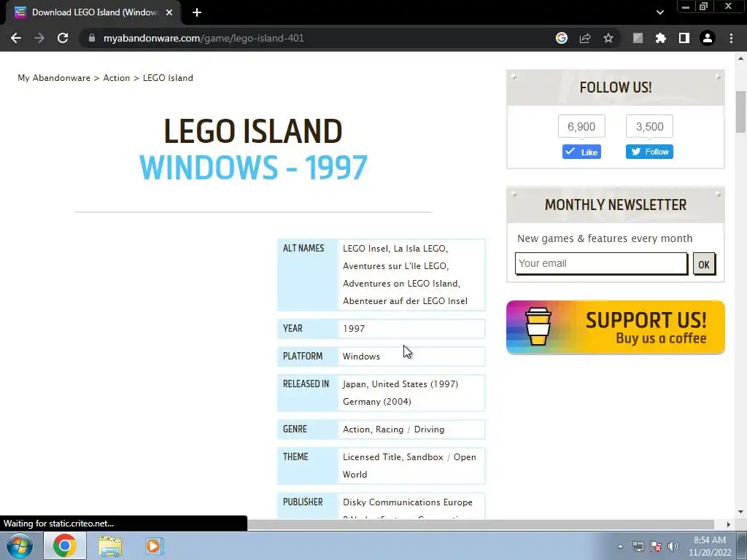Open a new tab with plus button
This screenshot has height=560, width=747.
(197, 12)
